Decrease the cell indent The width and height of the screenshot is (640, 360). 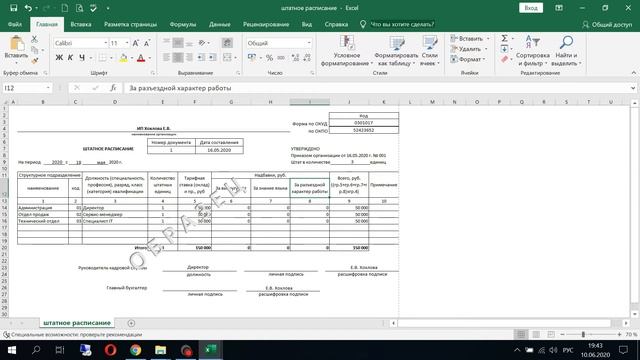[201, 58]
